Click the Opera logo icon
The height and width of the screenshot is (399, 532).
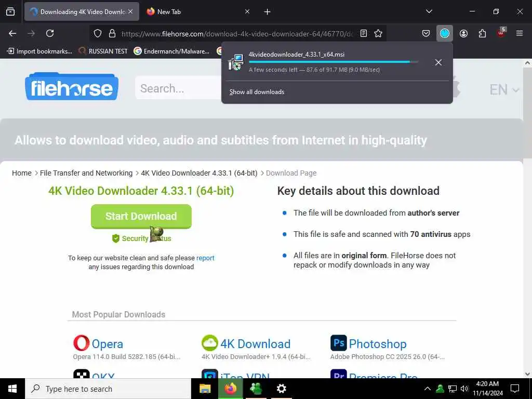[x=82, y=343]
